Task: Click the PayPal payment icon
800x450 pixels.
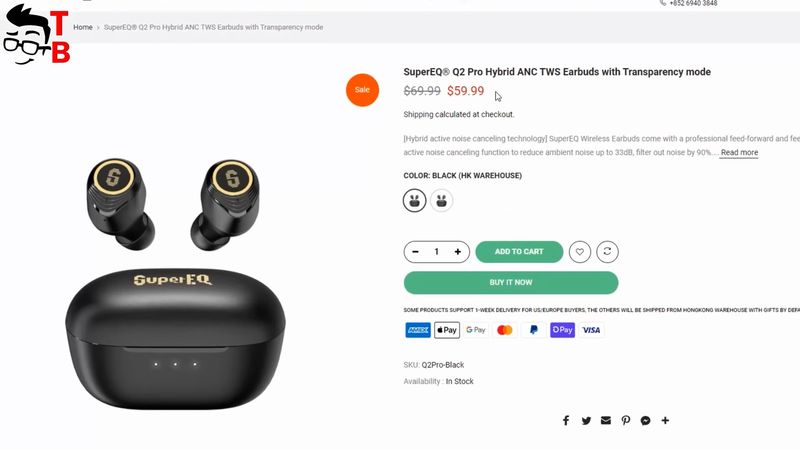Action: tap(534, 330)
